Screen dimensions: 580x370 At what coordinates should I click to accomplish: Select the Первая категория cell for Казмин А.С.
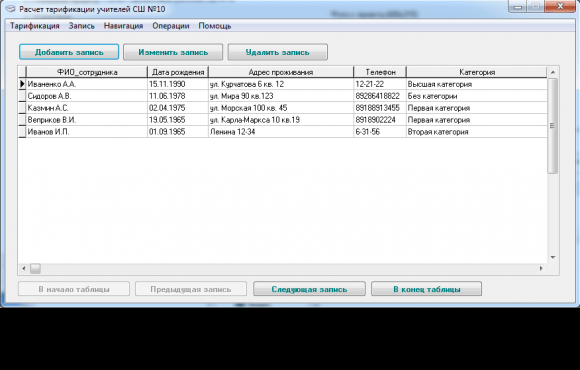476,108
